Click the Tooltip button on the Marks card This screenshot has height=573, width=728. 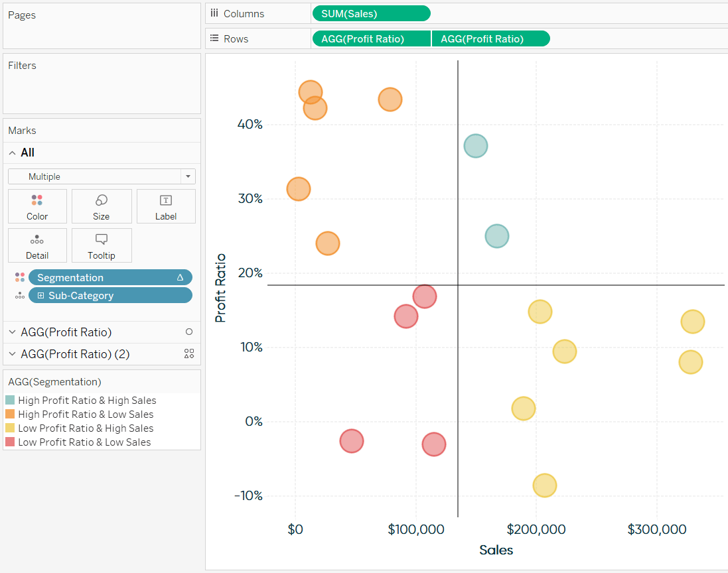[102, 245]
